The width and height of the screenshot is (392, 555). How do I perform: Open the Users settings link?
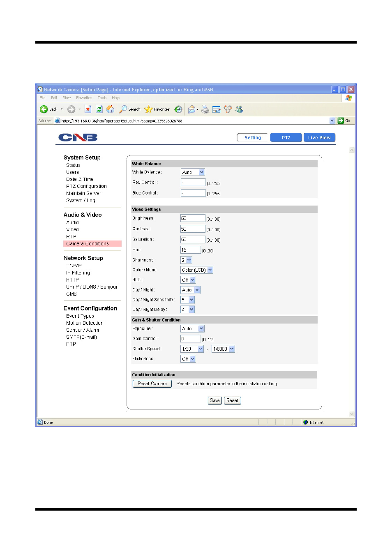(x=73, y=172)
